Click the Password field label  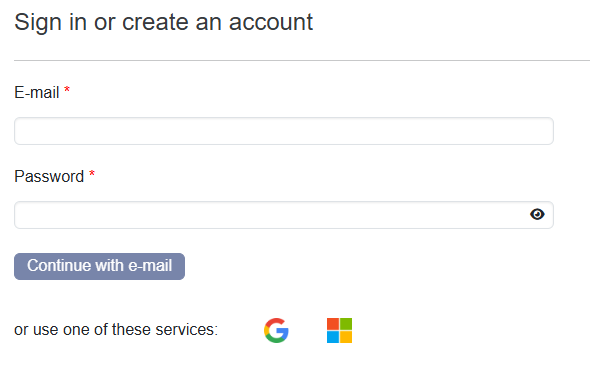[49, 176]
